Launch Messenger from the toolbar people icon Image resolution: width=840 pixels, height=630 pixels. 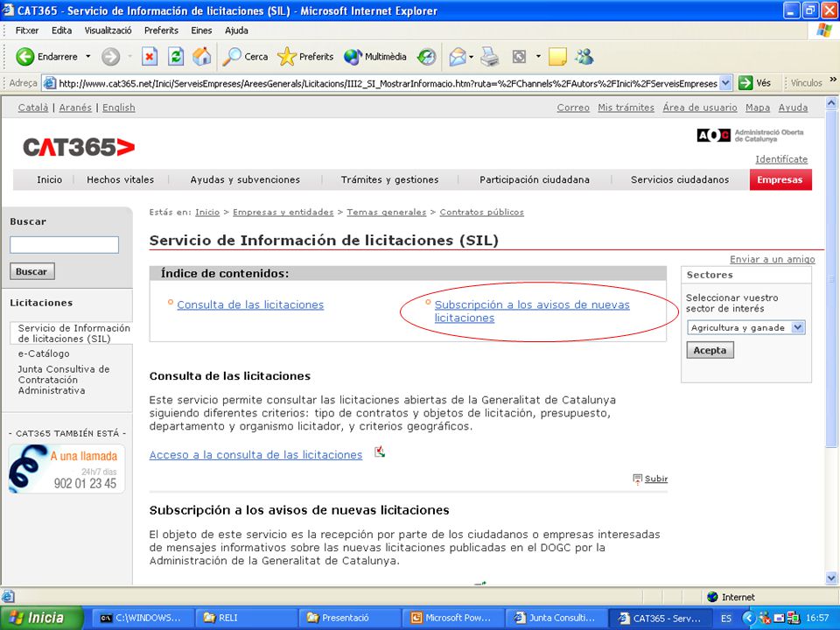(584, 56)
